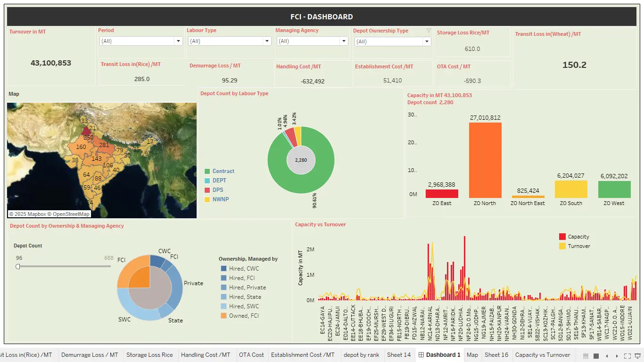Click orange Owned FCI inner segment
Image resolution: width=644 pixels, height=362 pixels.
click(x=139, y=277)
